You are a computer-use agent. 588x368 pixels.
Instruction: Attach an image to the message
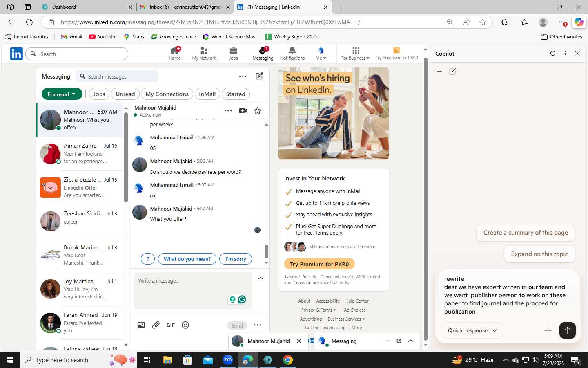tap(141, 325)
